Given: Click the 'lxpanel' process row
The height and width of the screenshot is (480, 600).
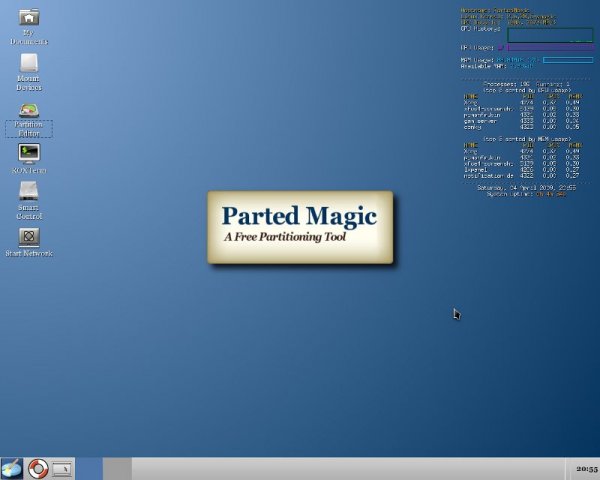Looking at the screenshot, I should coord(522,170).
